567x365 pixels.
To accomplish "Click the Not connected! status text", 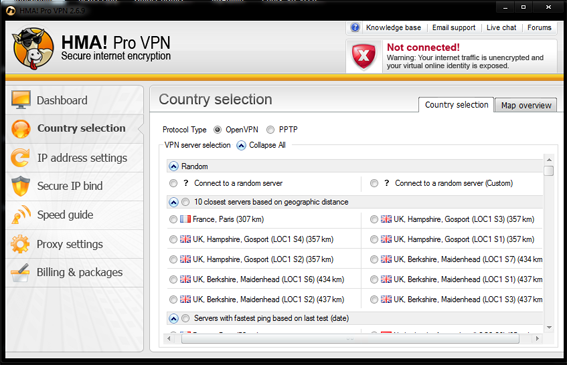I will [423, 47].
